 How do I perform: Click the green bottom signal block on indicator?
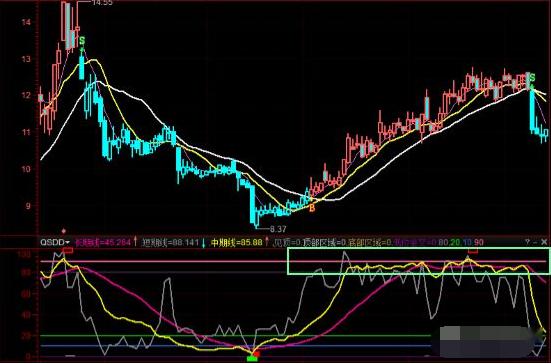pos(252,359)
